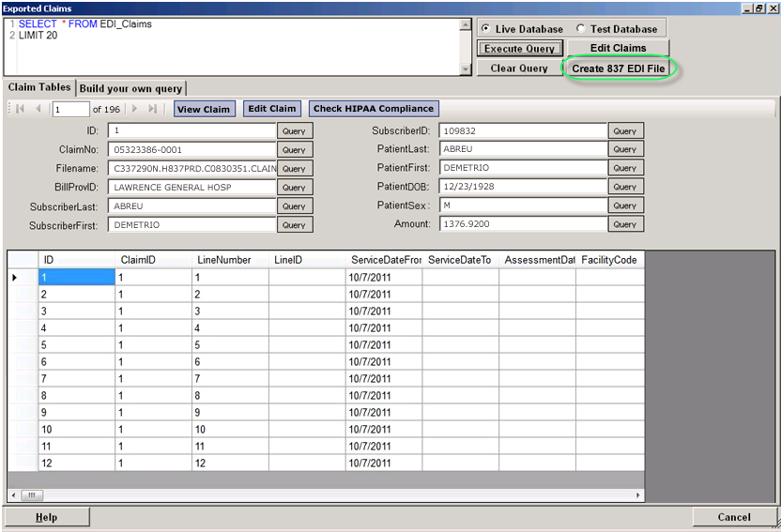The height and width of the screenshot is (532, 781).
Task: Click inside the PatientDOB field
Action: [522, 187]
